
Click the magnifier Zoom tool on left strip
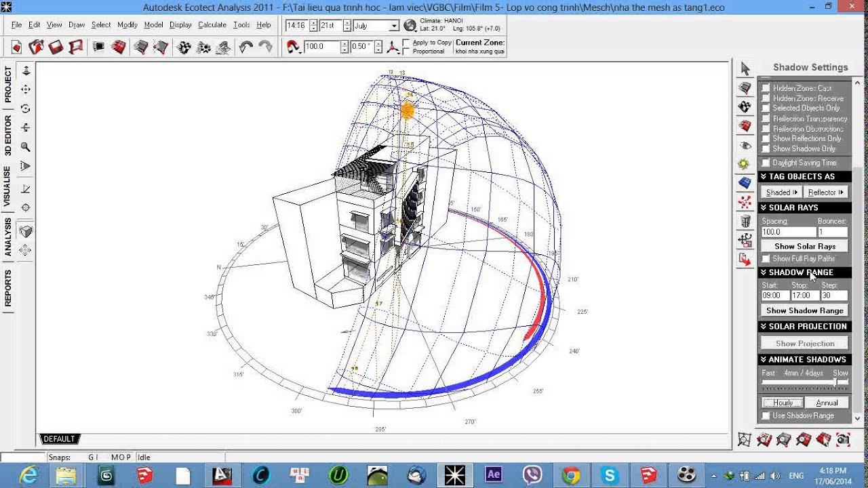[x=26, y=146]
